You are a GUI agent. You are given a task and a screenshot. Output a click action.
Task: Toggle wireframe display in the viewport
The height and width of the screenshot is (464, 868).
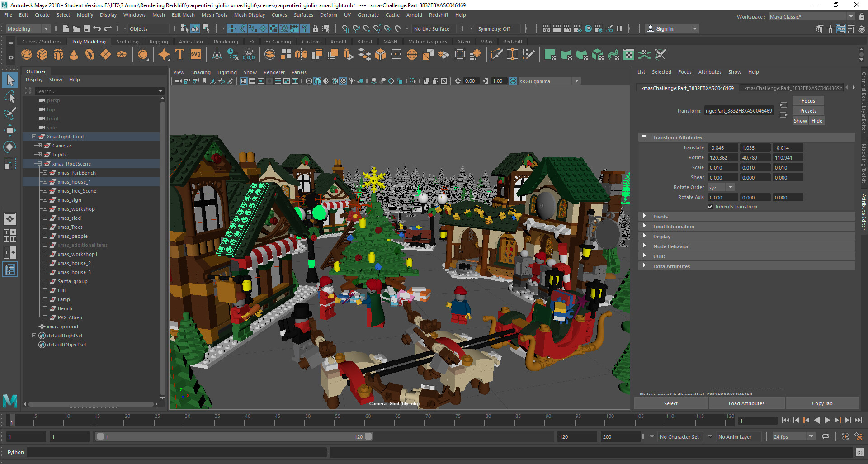coord(309,81)
